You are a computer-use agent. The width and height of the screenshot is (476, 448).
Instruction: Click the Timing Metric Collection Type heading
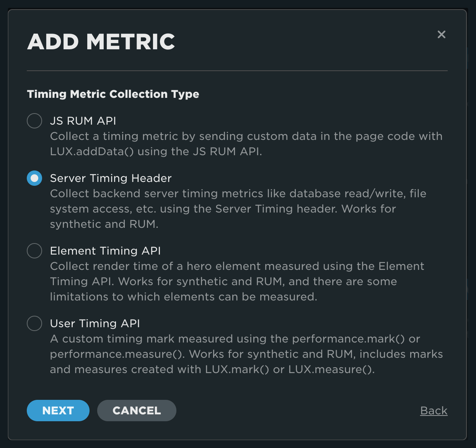tap(113, 94)
